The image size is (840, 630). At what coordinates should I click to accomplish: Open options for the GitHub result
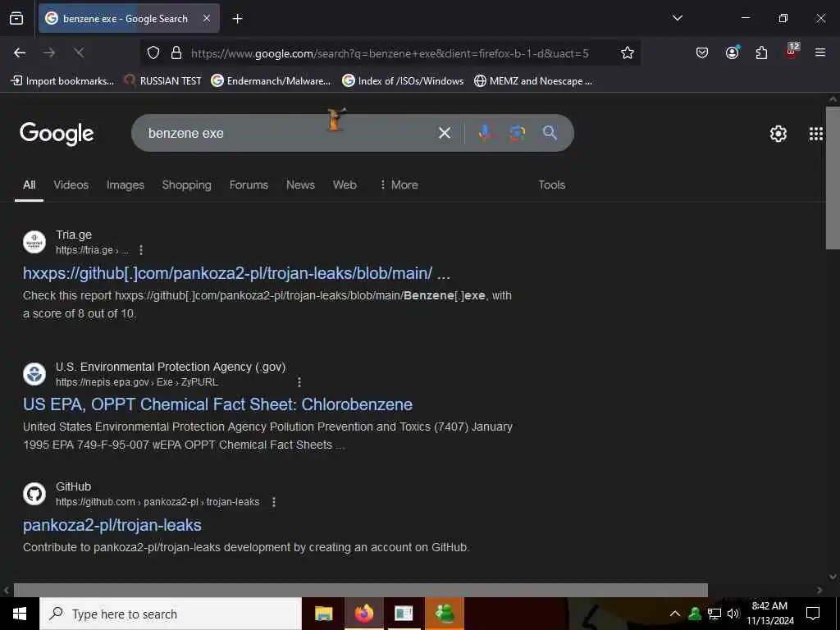tap(274, 502)
